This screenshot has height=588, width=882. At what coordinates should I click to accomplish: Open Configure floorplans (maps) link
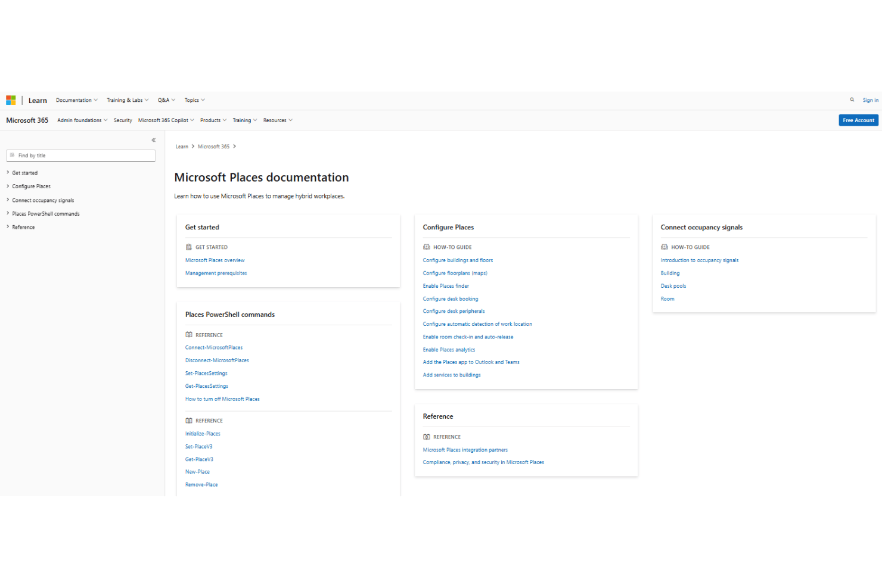(x=455, y=273)
